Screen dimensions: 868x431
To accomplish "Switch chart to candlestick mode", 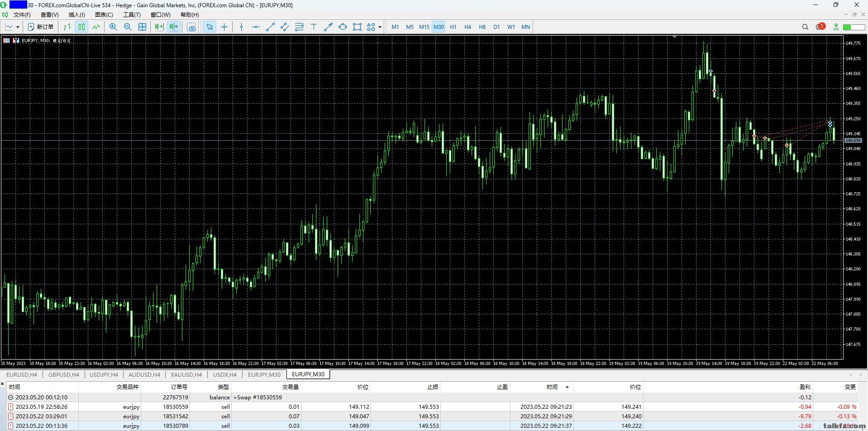I will 81,27.
